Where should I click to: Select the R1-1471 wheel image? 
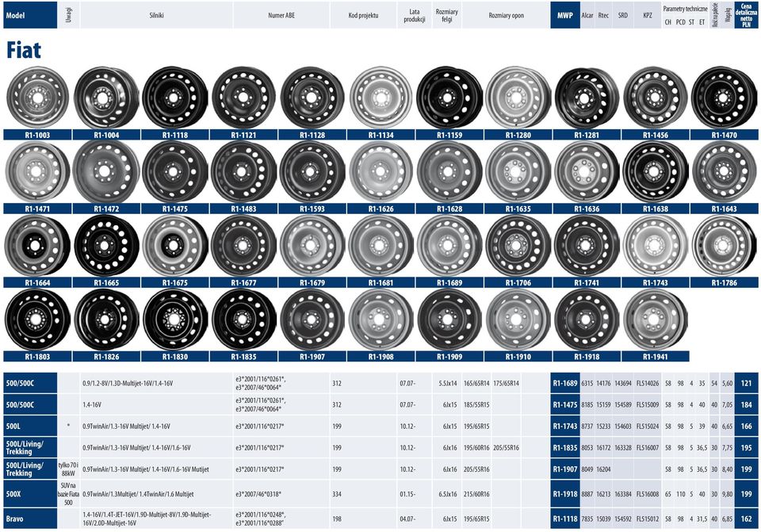point(37,171)
